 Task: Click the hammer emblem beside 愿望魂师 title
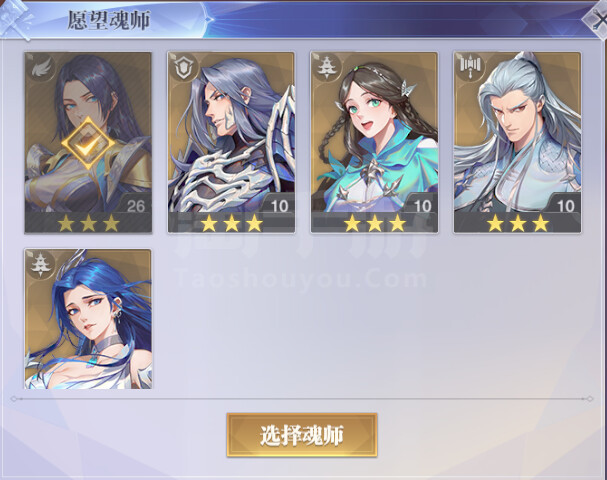coord(17,17)
